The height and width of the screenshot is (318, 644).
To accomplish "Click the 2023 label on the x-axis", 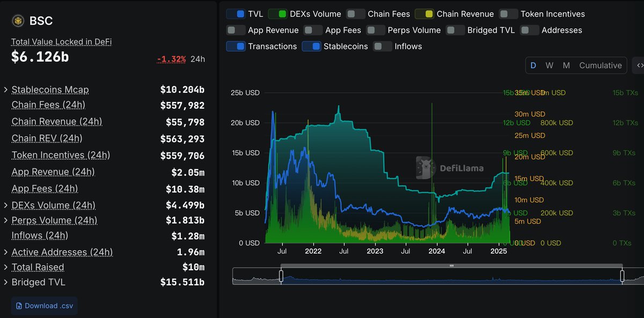I will click(375, 251).
